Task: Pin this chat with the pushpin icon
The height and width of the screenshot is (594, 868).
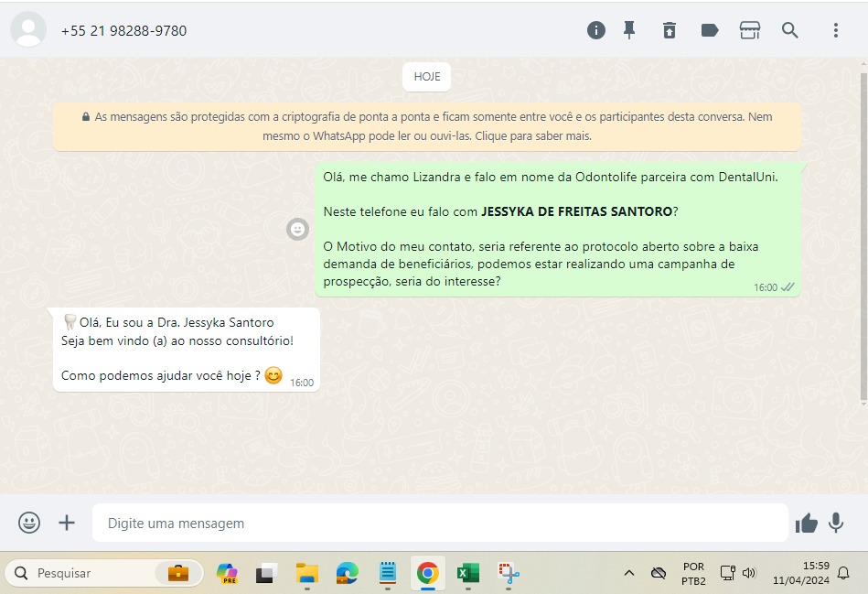Action: coord(629,30)
